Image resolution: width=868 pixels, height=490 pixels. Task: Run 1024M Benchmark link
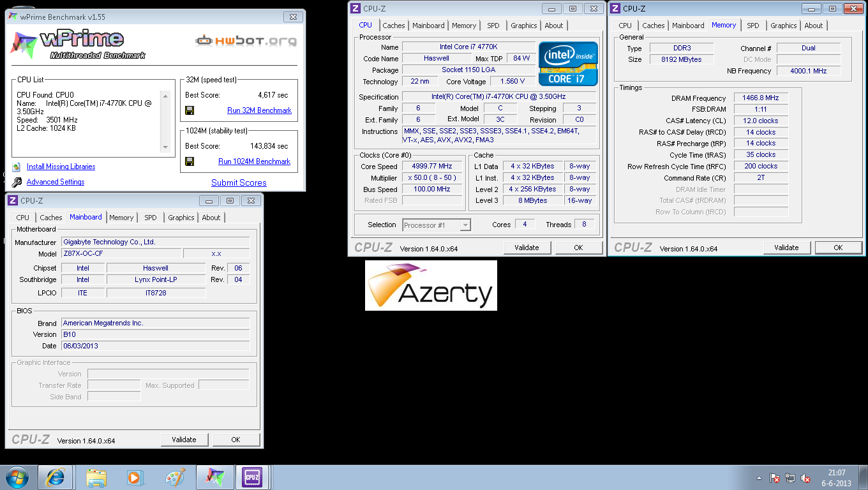254,161
